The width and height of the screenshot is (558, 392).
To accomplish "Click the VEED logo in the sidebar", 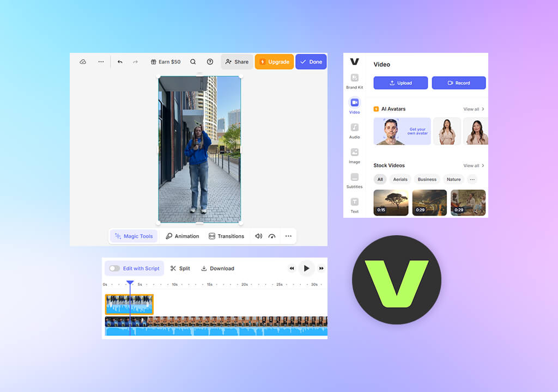I will tap(354, 62).
